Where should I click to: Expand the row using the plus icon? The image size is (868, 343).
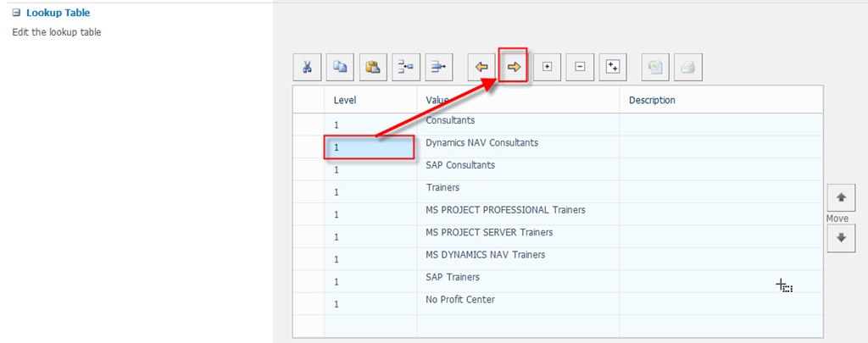pos(547,67)
